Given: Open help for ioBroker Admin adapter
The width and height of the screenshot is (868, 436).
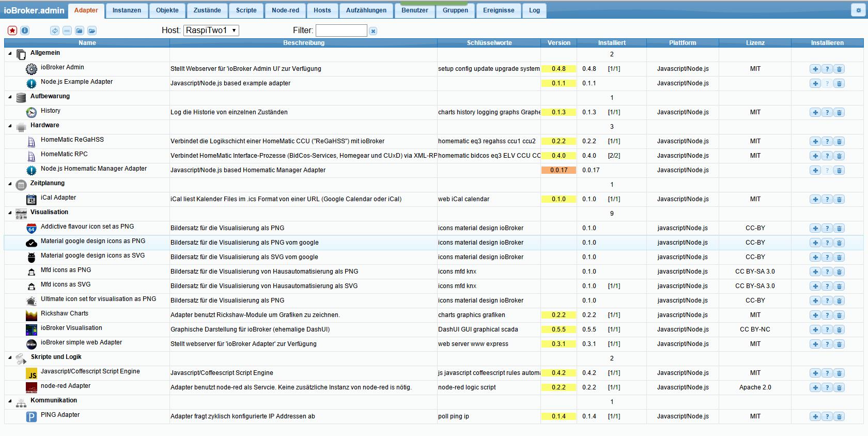Looking at the screenshot, I should pyautogui.click(x=827, y=69).
